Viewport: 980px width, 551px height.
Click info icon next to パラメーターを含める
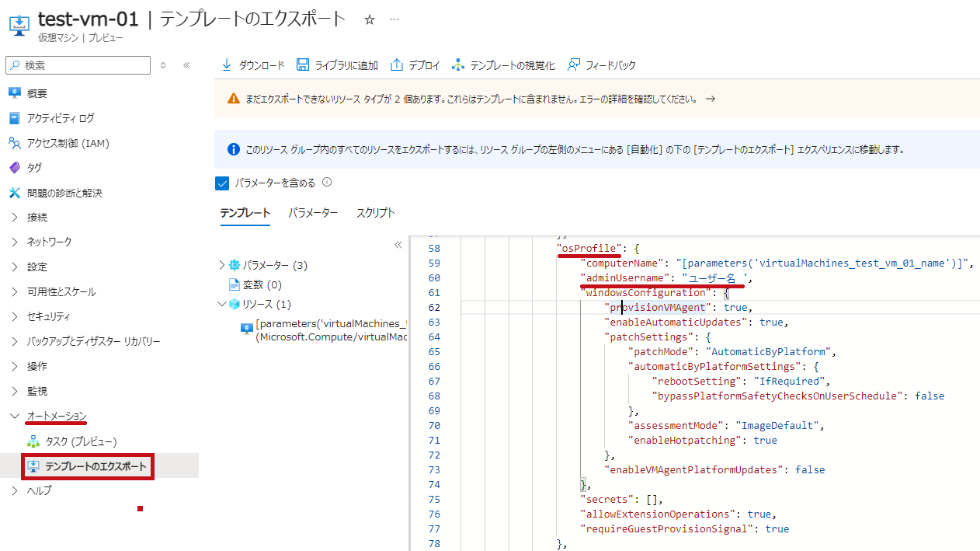[x=327, y=183]
